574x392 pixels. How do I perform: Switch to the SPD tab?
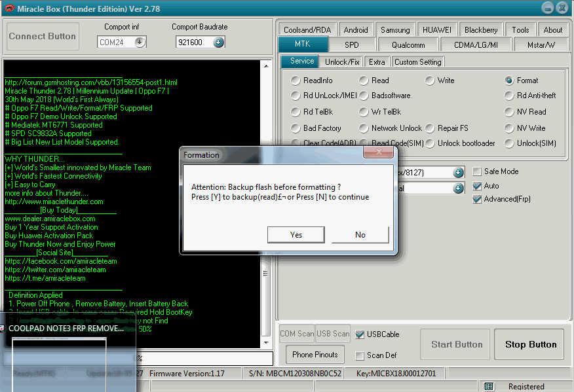[x=351, y=45]
